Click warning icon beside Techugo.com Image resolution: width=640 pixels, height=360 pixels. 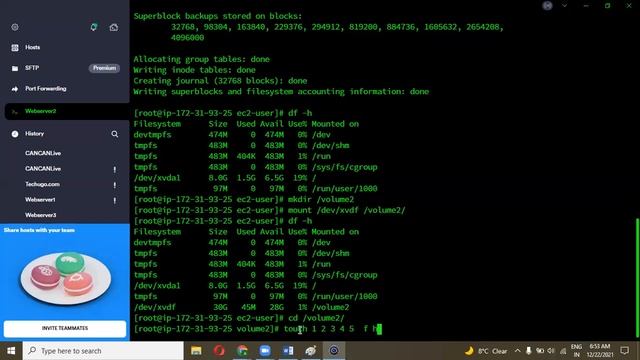115,185
